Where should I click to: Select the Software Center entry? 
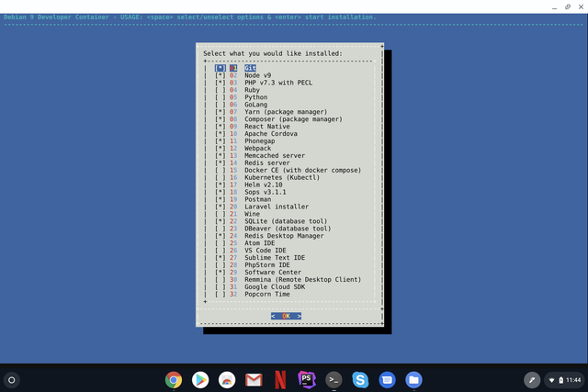(258, 273)
